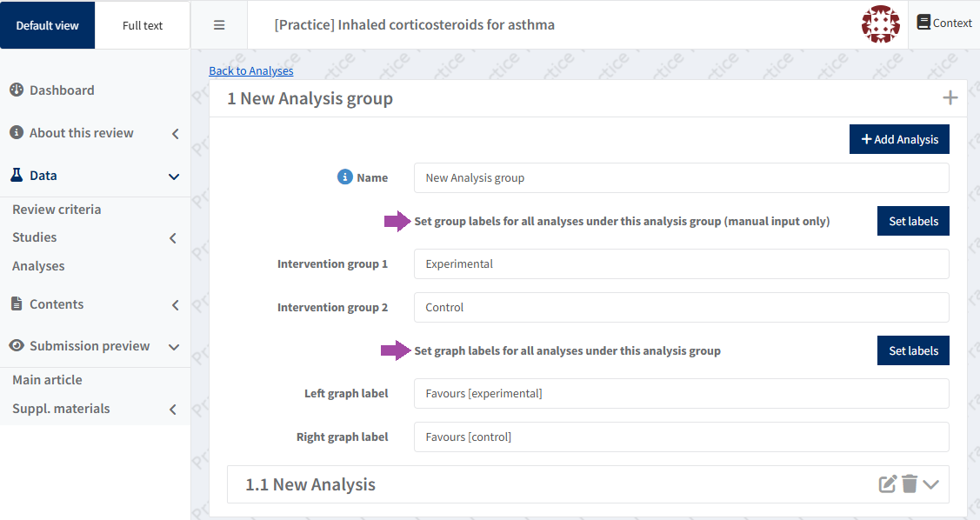This screenshot has width=980, height=520.
Task: Click the info icon next to Name
Action: [x=344, y=177]
